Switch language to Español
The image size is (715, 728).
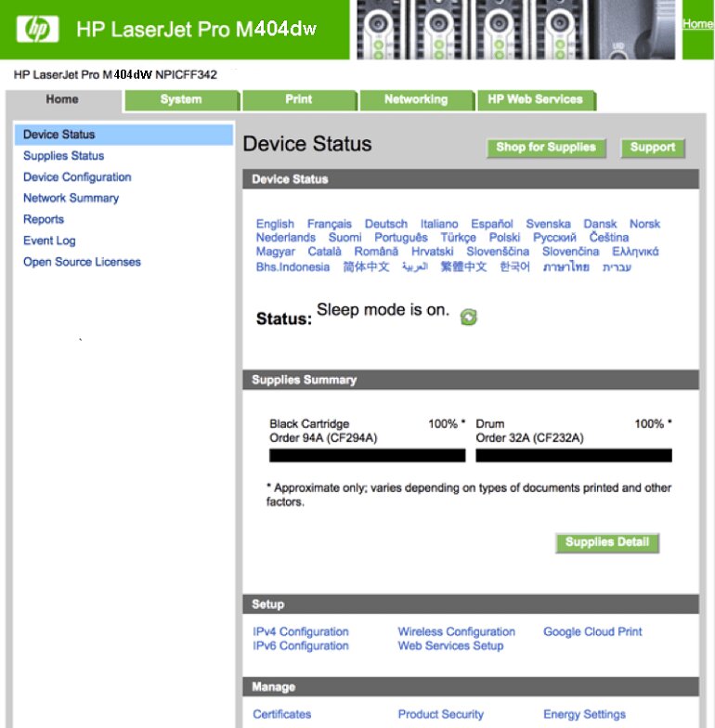(x=492, y=224)
